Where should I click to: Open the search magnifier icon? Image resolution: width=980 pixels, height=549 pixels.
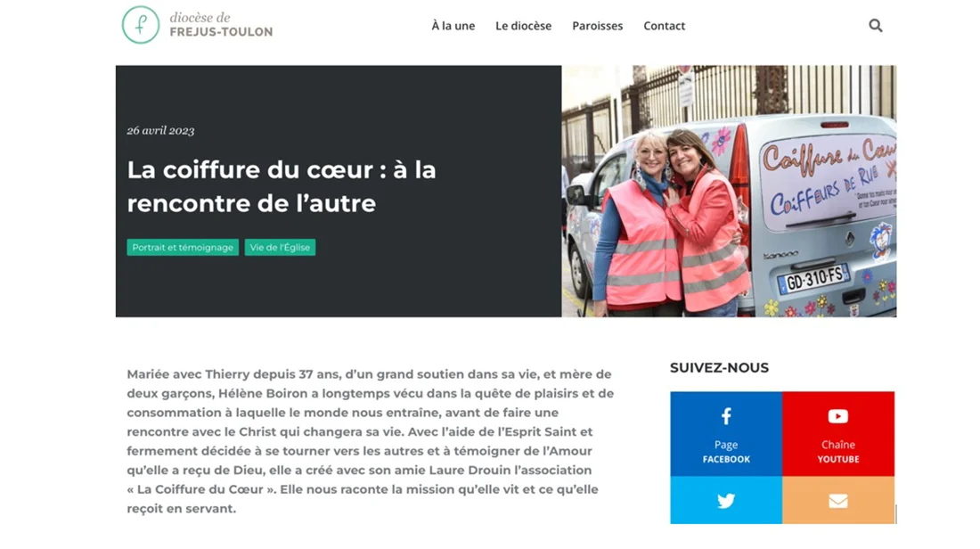coord(875,26)
